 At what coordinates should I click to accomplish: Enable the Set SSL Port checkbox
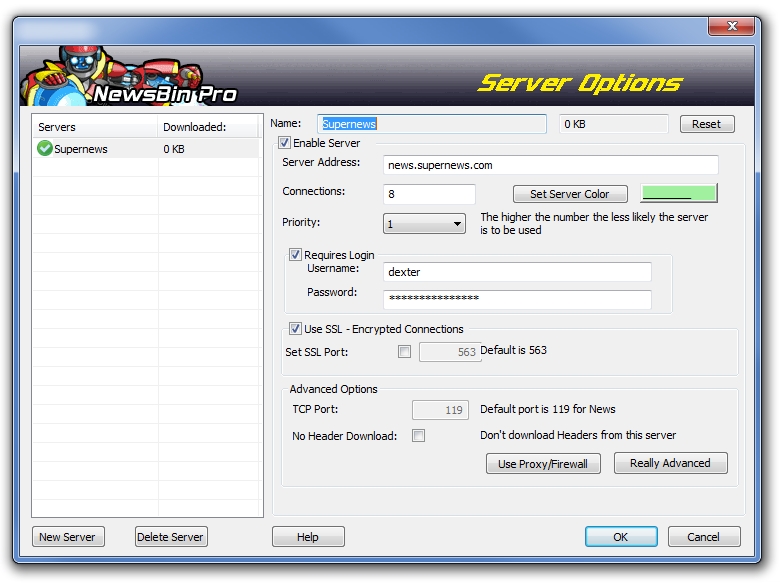click(404, 352)
